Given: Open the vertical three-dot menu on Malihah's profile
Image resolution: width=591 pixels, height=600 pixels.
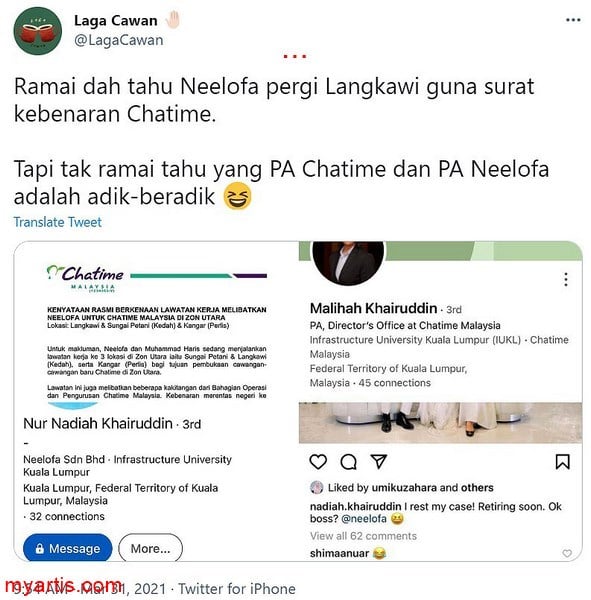Looking at the screenshot, I should tap(566, 279).
